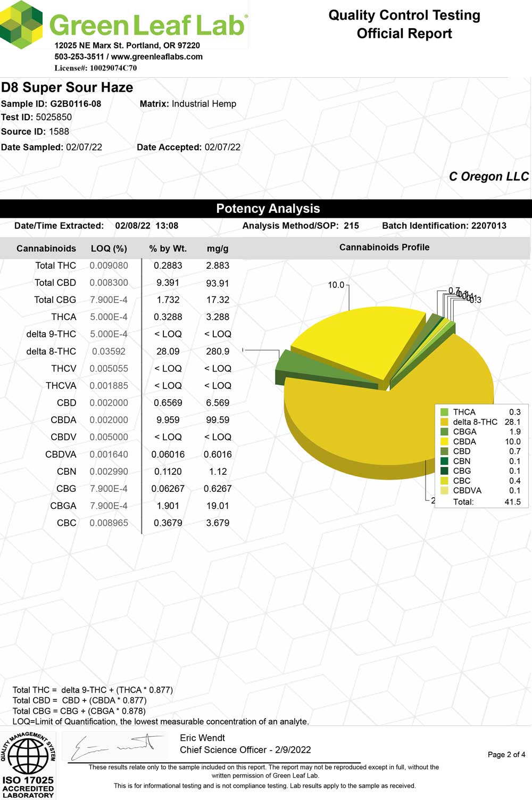Click the CBN legend color square
The image size is (532, 800).
pyautogui.click(x=444, y=461)
